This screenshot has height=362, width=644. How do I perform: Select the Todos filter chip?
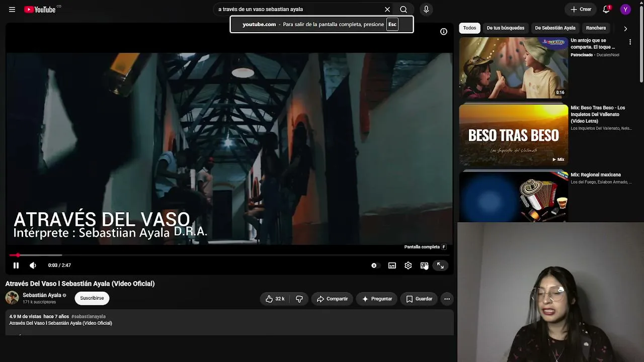(469, 28)
